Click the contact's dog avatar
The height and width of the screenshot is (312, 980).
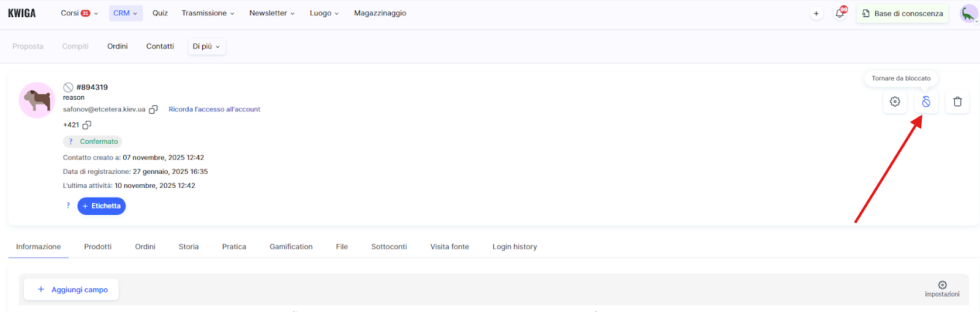pos(37,100)
